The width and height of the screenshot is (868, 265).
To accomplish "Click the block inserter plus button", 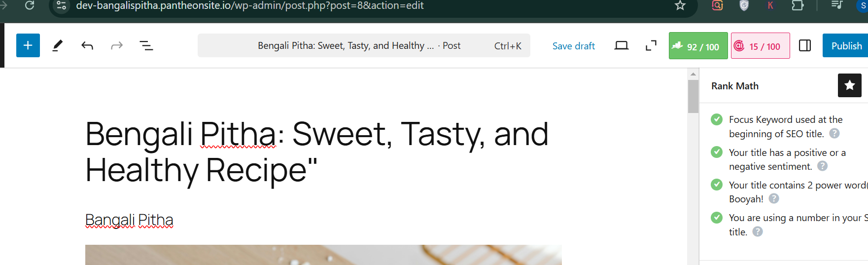I will pyautogui.click(x=28, y=45).
